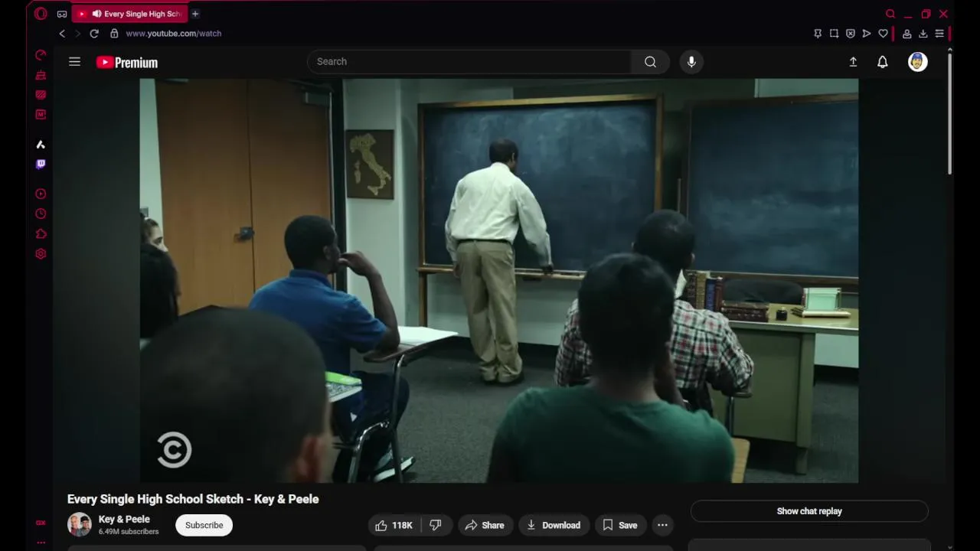Select the Every Single High School browser tab

(x=130, y=14)
